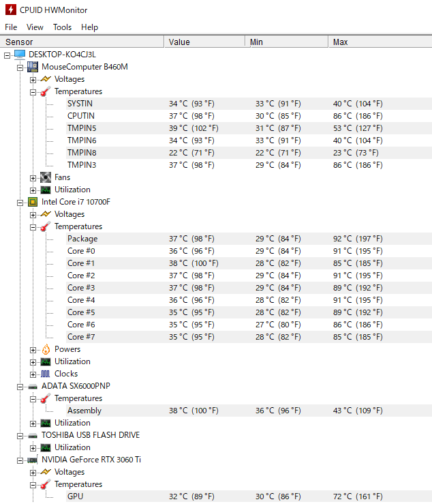Screen dimensions: 432x504
Task: Click the thermometer icon beside CPU Temperatures
Action: click(46, 226)
